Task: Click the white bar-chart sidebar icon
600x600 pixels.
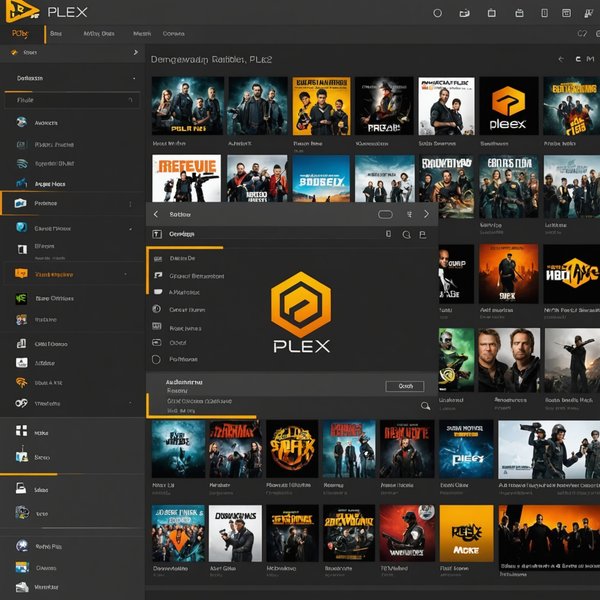Action: (21, 344)
